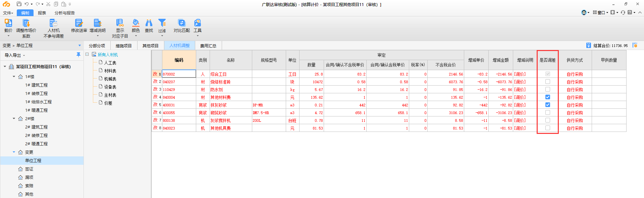The image size is (644, 198).
Task: Enable 是否调差 for 烧结标准砖 row
Action: pos(548,82)
